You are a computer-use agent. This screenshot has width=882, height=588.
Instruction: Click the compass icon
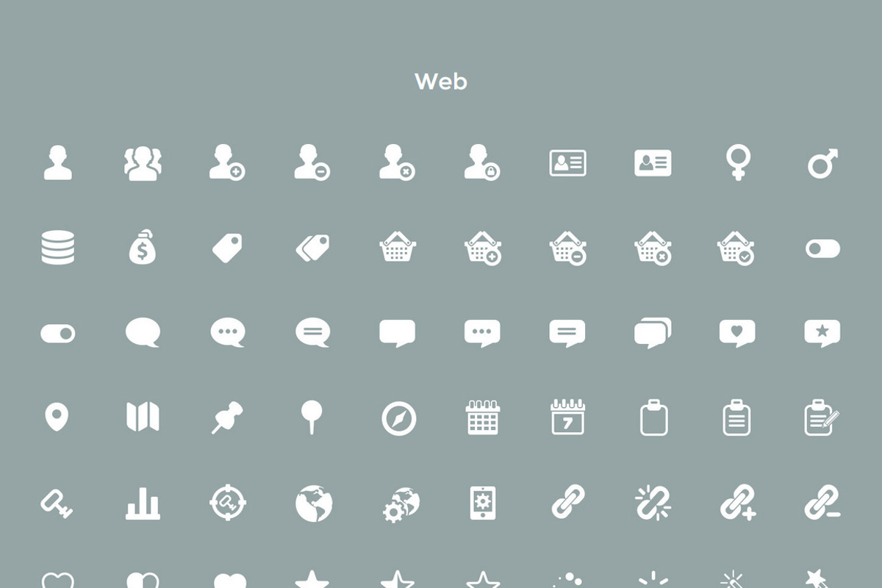coord(399,419)
